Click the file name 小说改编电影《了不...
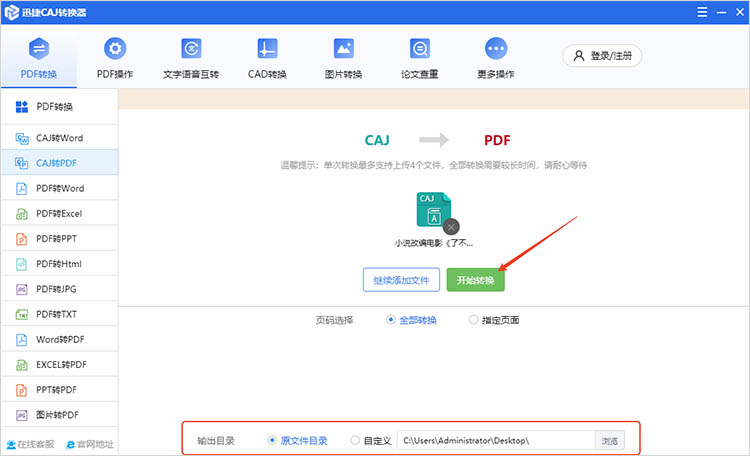 click(434, 243)
